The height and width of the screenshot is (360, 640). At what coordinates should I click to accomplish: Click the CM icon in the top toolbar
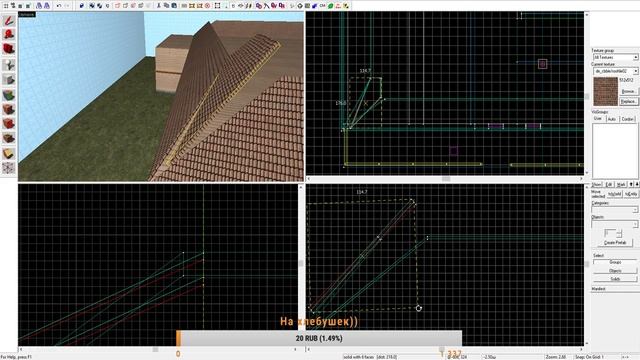click(322, 6)
